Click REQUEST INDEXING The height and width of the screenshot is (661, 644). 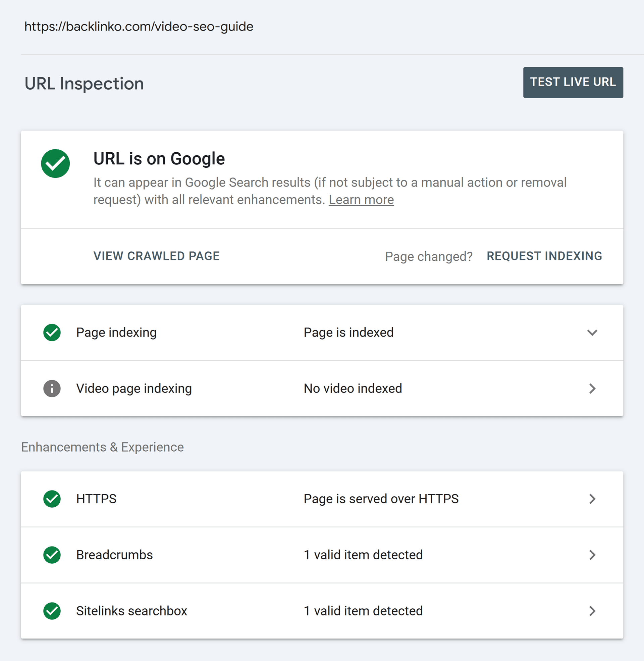pyautogui.click(x=544, y=256)
